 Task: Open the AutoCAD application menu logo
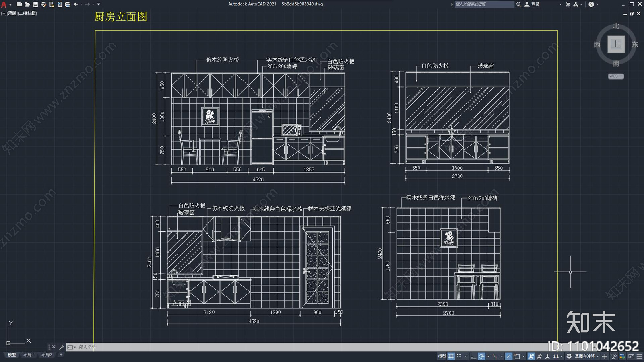coord(4,4)
